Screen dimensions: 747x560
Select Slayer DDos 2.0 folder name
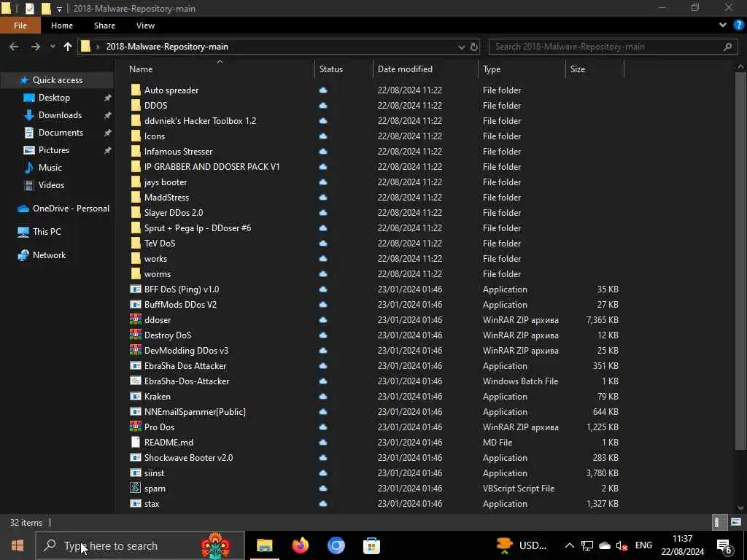pyautogui.click(x=174, y=213)
